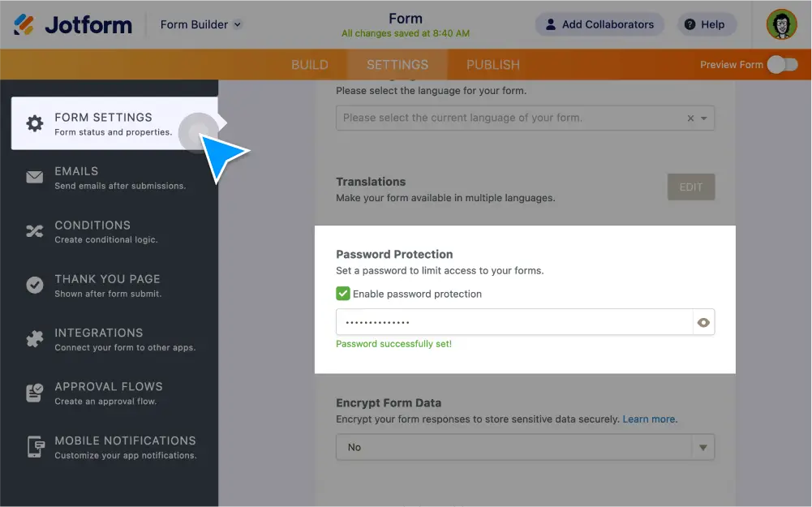Viewport: 812px width, 507px height.
Task: Open the Form Builder dropdown
Action: coord(200,24)
